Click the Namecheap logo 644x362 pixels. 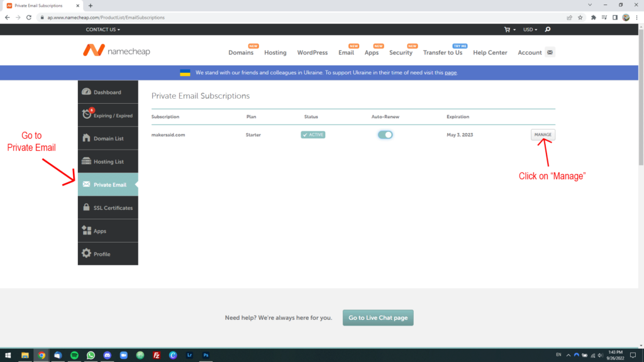[116, 50]
